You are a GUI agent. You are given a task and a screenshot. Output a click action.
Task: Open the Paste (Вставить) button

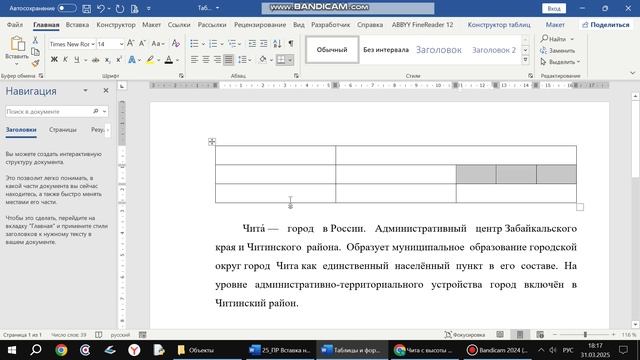click(x=17, y=50)
